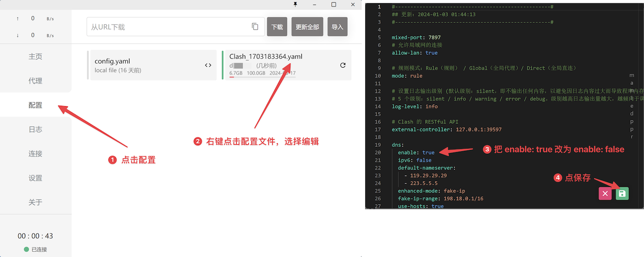Click the green save icon in editor
The image size is (644, 257).
coord(622,194)
